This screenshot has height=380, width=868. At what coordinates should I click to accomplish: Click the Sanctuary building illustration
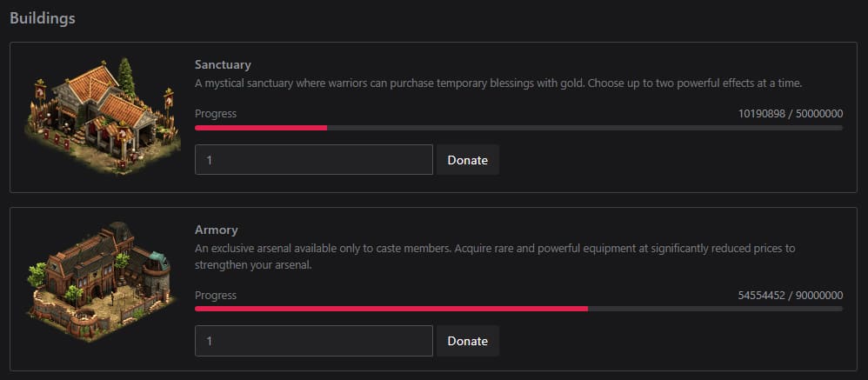(x=103, y=117)
